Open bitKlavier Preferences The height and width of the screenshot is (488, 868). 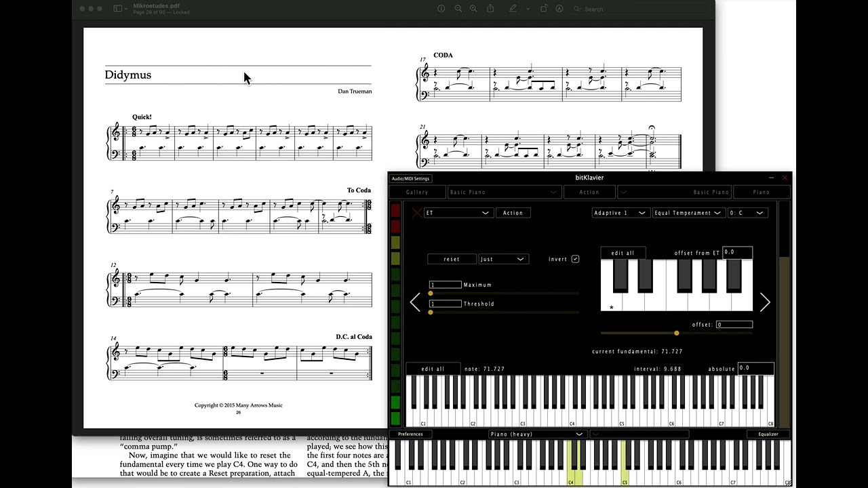click(x=410, y=434)
